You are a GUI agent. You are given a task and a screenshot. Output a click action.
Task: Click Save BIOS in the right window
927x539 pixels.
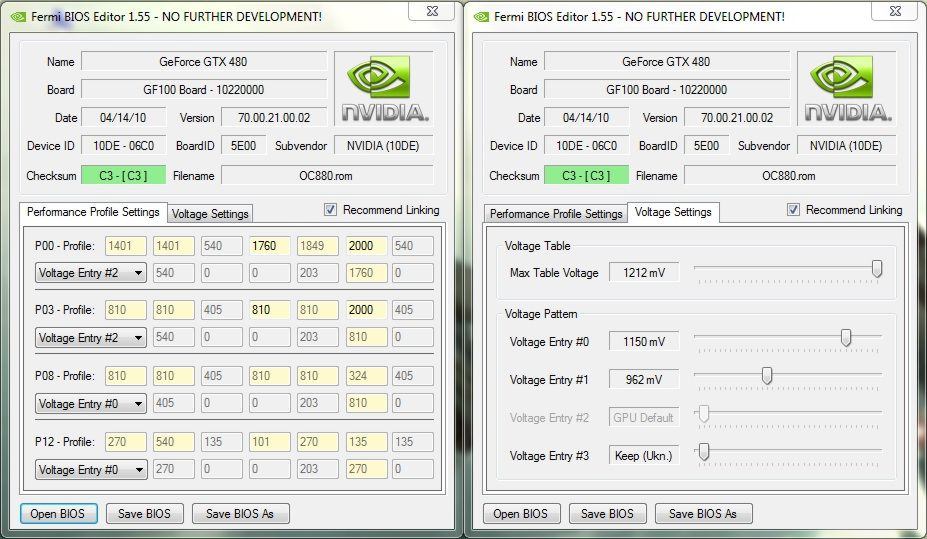[607, 514]
